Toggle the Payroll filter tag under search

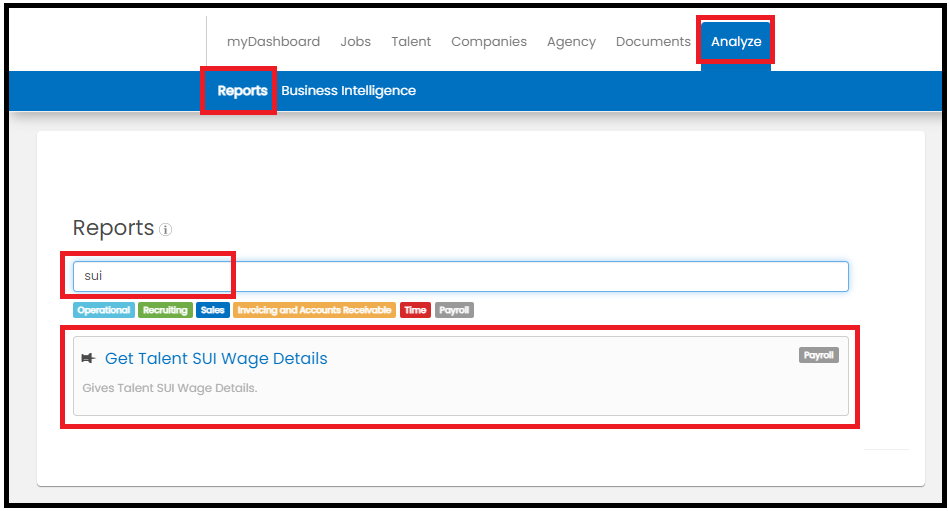click(454, 310)
